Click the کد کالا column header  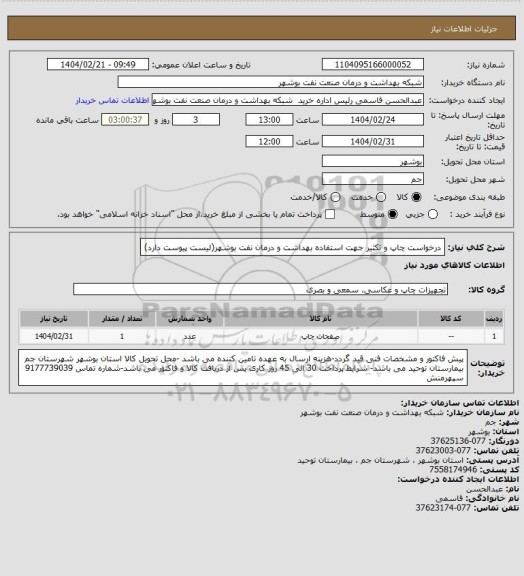click(x=451, y=318)
